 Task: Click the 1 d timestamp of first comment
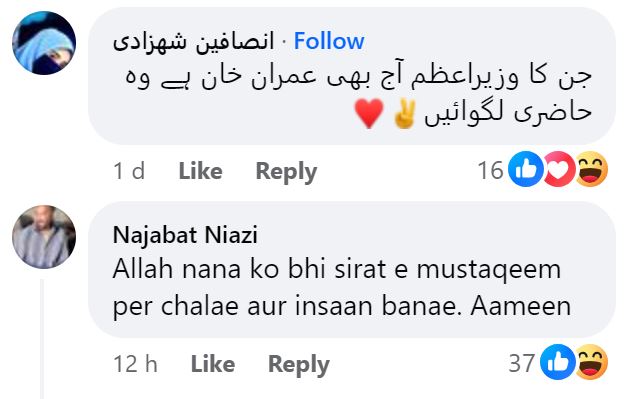pyautogui.click(x=128, y=171)
